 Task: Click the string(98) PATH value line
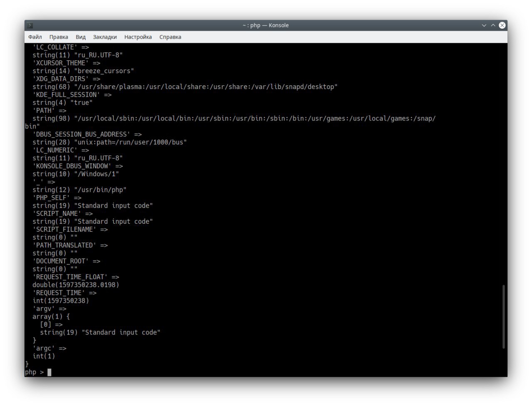click(x=234, y=119)
